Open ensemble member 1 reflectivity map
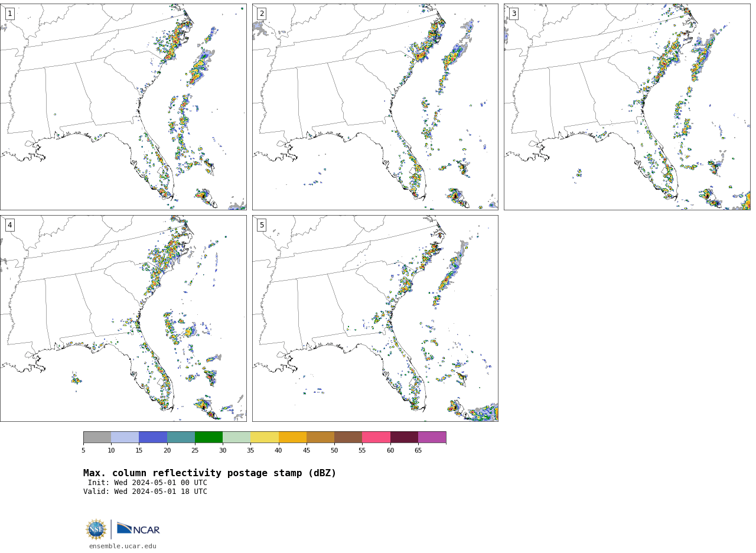Viewport: 756px width, 553px height. point(123,107)
